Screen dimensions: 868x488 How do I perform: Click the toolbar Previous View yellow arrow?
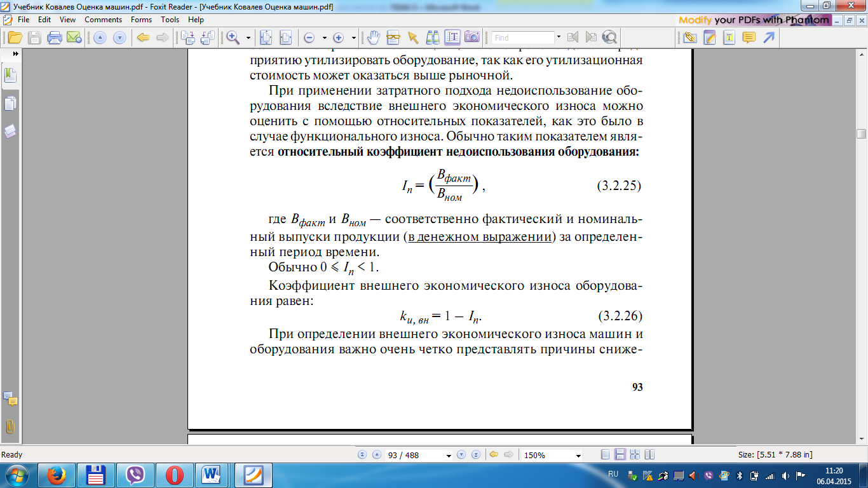143,37
